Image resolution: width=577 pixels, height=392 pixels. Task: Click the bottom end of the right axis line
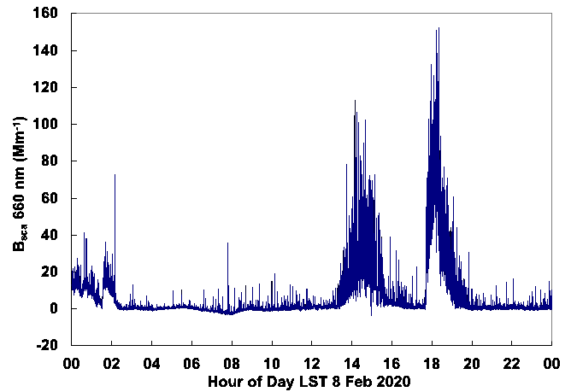551,340
